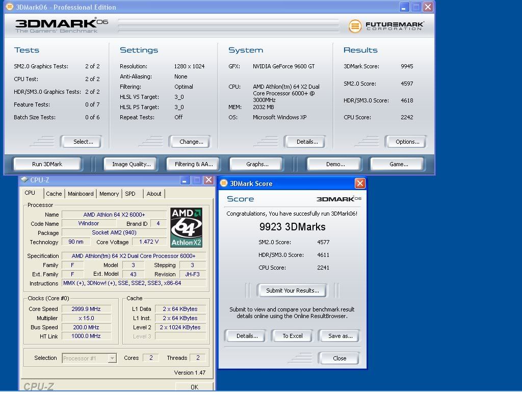The width and height of the screenshot is (522, 420).
Task: Click the GFX value NVIDIA GeForce 9600 GT
Action: (283, 66)
